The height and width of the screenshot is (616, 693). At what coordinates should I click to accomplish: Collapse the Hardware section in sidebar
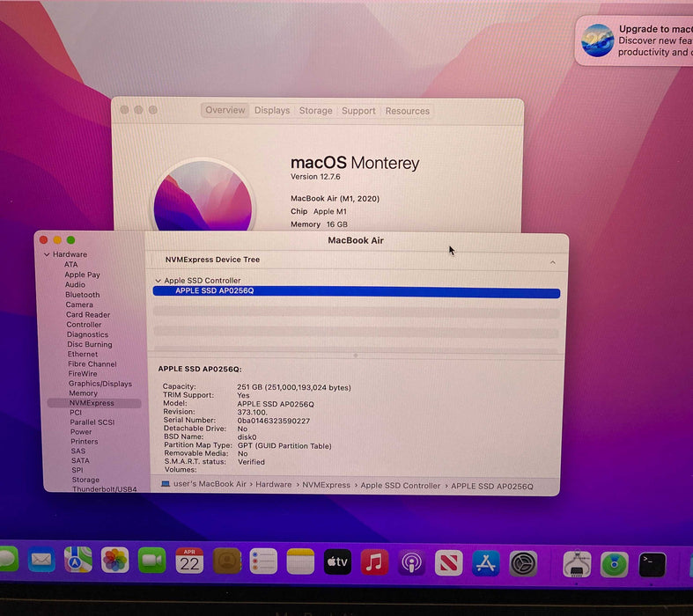tap(47, 254)
